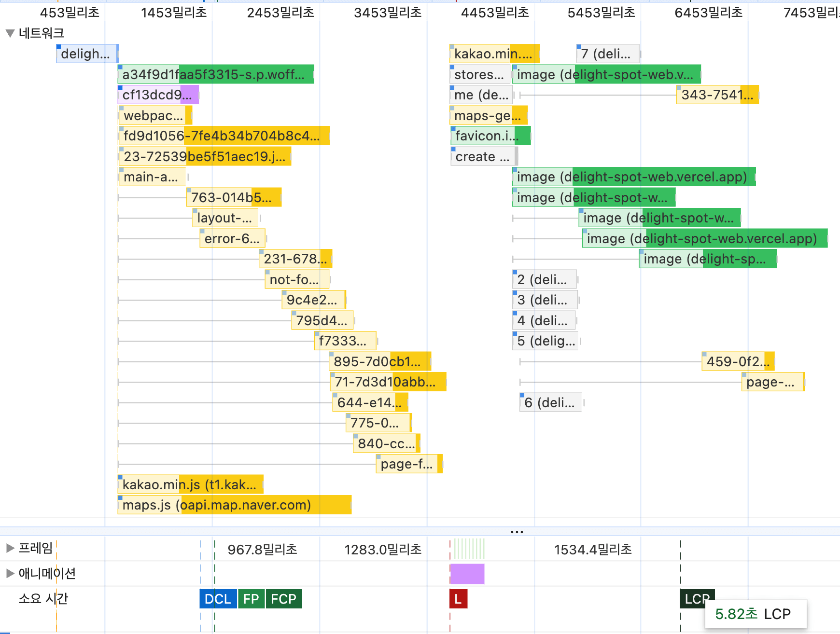Select the 967.8밀리초 frame
Screen dimensions: 840x634
click(262, 549)
